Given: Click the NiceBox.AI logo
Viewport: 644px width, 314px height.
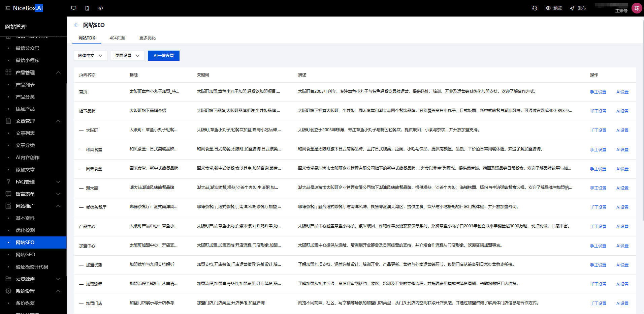Looking at the screenshot, I should (28, 8).
